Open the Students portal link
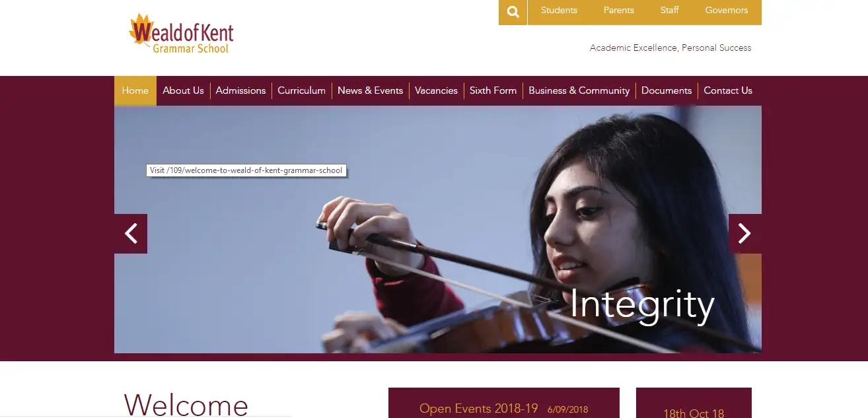Screen dimensions: 868x418 [x=559, y=11]
